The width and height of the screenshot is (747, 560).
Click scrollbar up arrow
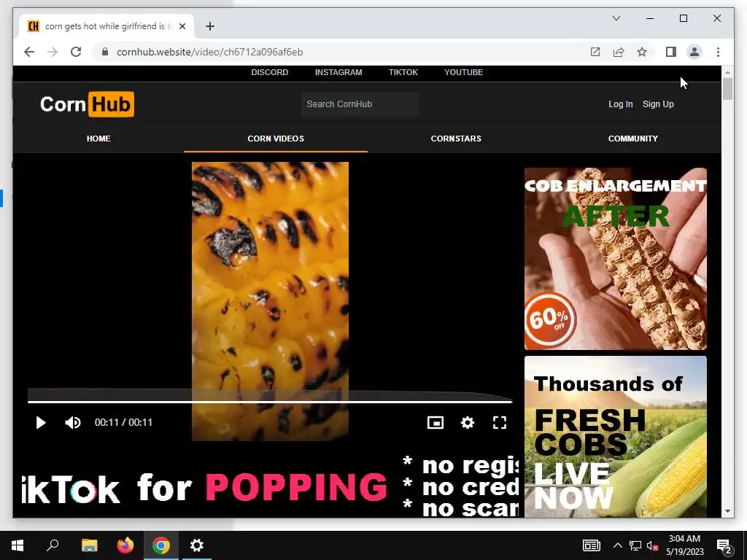[x=727, y=72]
